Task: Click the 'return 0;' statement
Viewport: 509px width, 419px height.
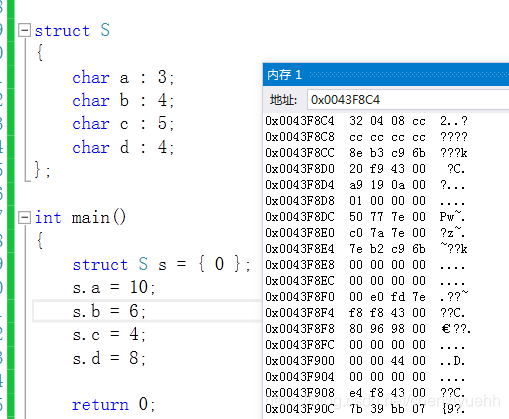Action: [114, 404]
